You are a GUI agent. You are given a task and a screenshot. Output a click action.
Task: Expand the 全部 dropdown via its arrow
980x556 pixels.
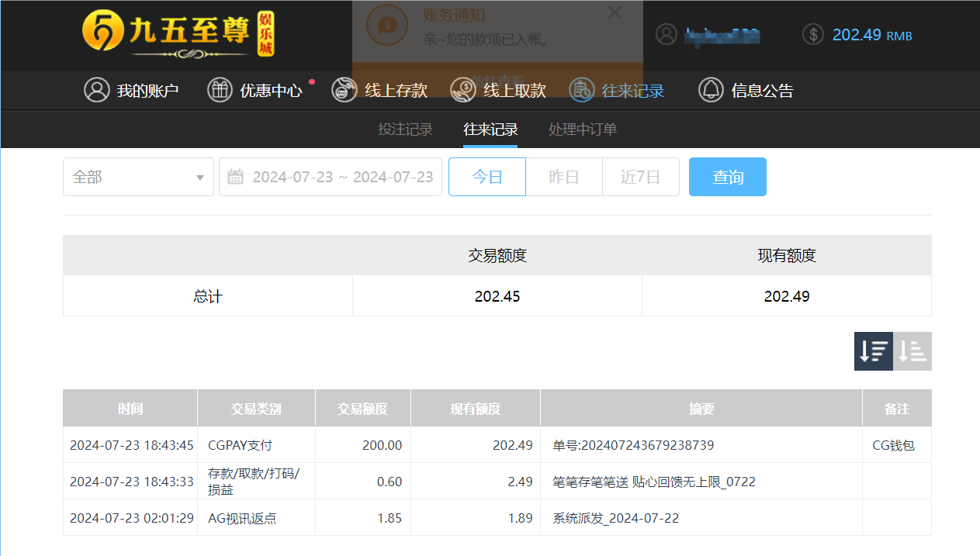click(201, 177)
